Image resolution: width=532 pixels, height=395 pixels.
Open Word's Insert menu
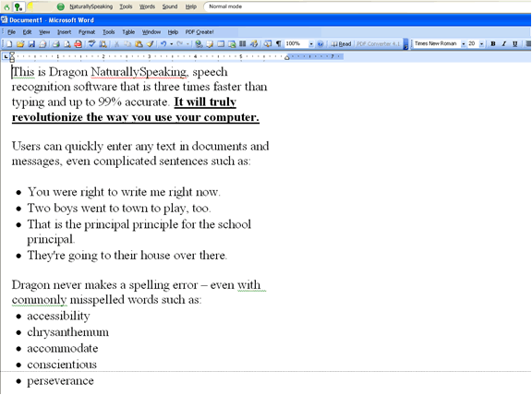point(64,32)
